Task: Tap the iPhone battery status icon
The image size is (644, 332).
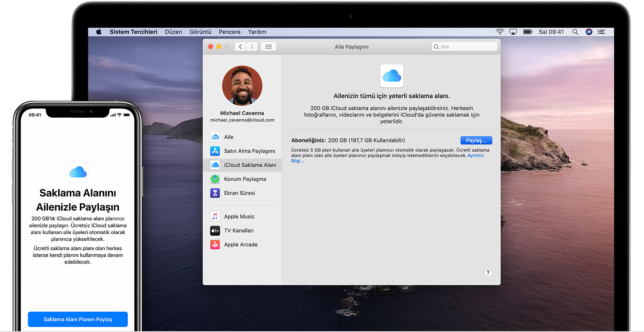Action: 127,115
